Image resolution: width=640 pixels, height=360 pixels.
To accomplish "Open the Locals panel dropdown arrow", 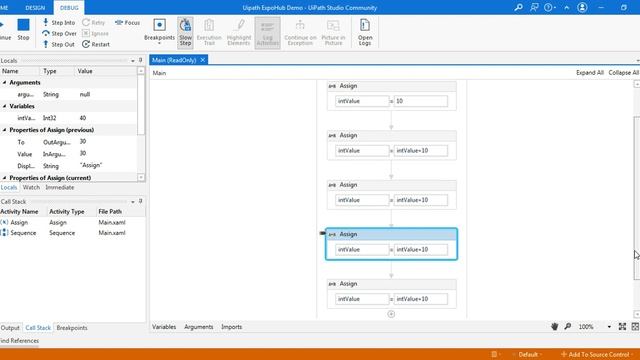I will pos(133,61).
